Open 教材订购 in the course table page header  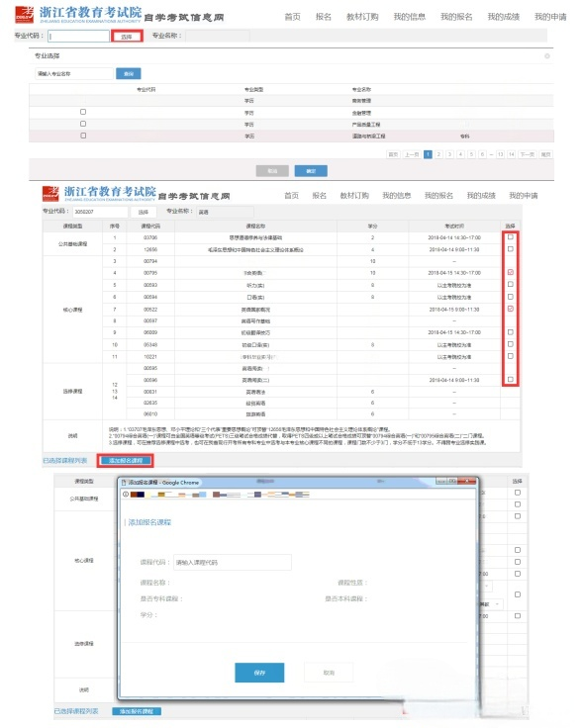tap(354, 196)
